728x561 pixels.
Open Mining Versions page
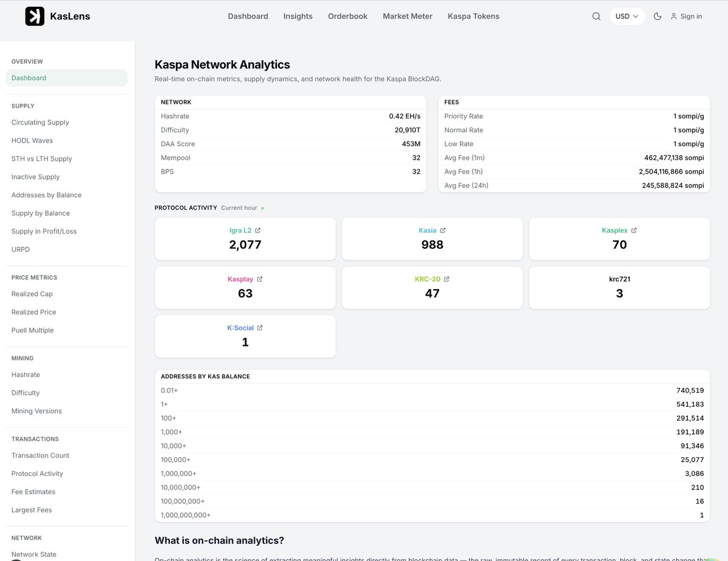pos(36,411)
